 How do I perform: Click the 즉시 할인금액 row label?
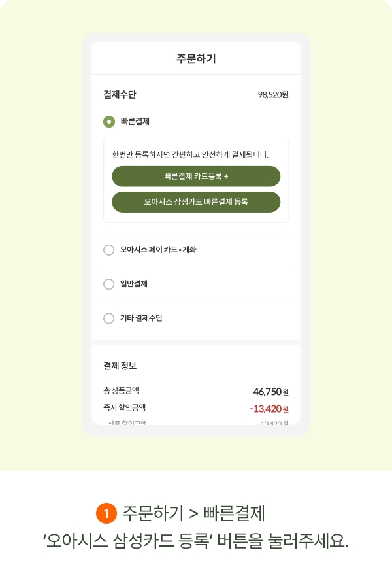[x=124, y=408]
